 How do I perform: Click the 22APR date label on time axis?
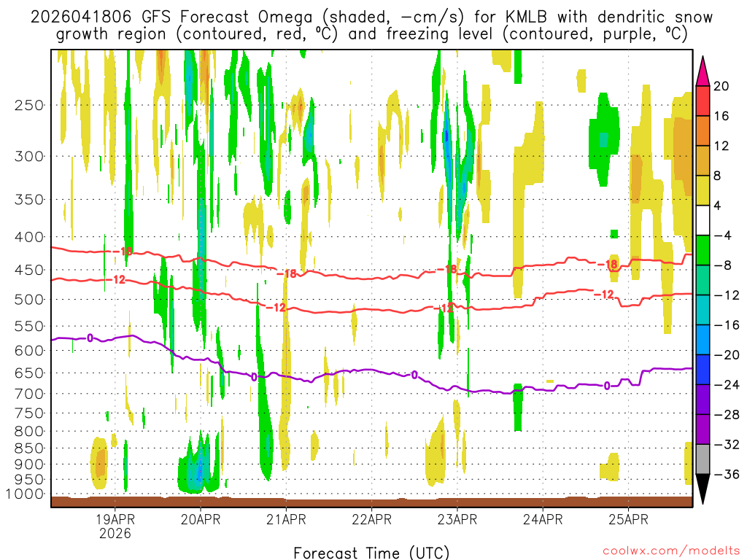pyautogui.click(x=371, y=519)
